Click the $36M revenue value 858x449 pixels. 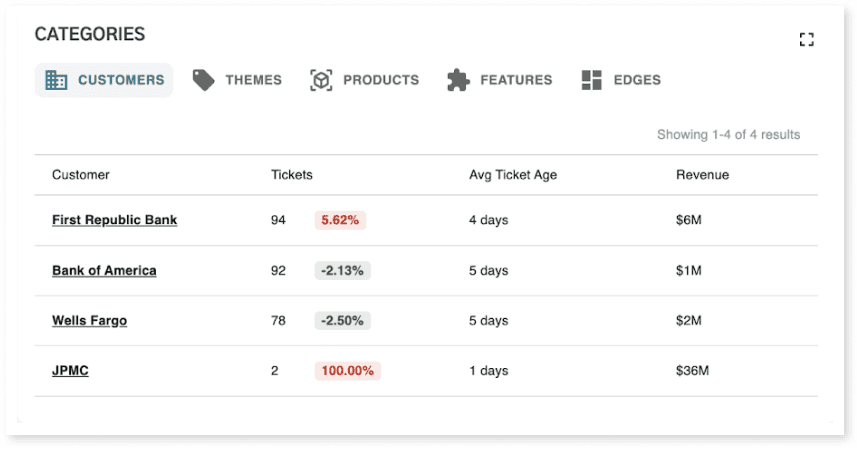click(692, 371)
